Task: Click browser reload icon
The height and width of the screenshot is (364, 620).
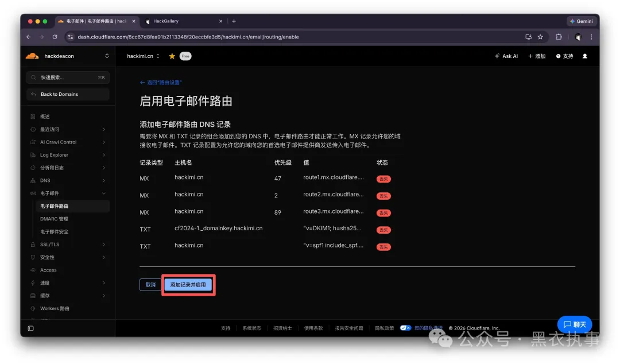Action: [55, 37]
